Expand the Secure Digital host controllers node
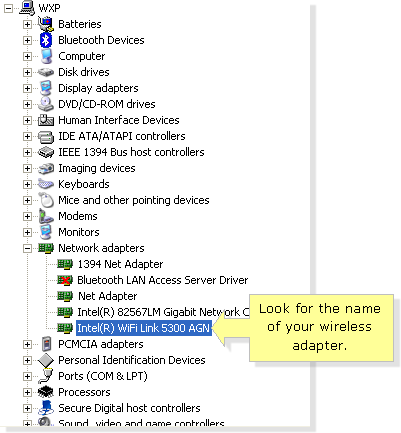 pyautogui.click(x=27, y=408)
